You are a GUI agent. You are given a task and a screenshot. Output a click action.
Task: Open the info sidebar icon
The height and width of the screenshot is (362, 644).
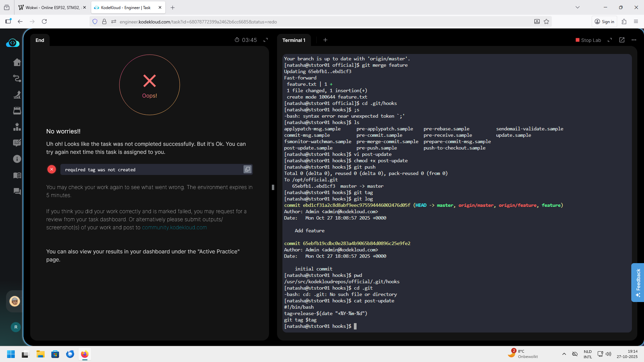tap(17, 159)
